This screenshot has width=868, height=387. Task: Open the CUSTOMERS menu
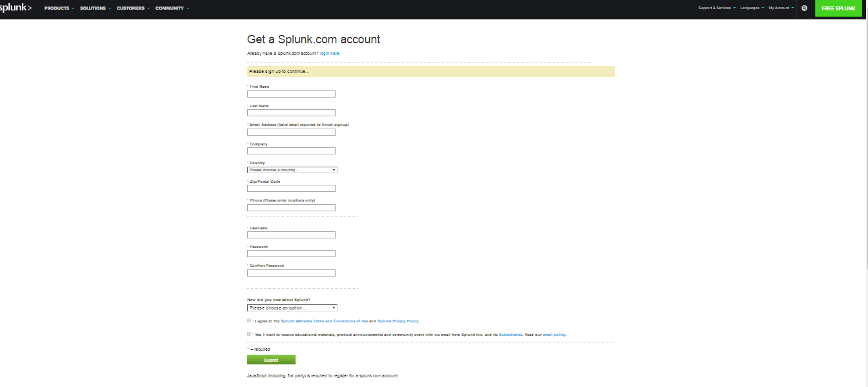pyautogui.click(x=133, y=8)
